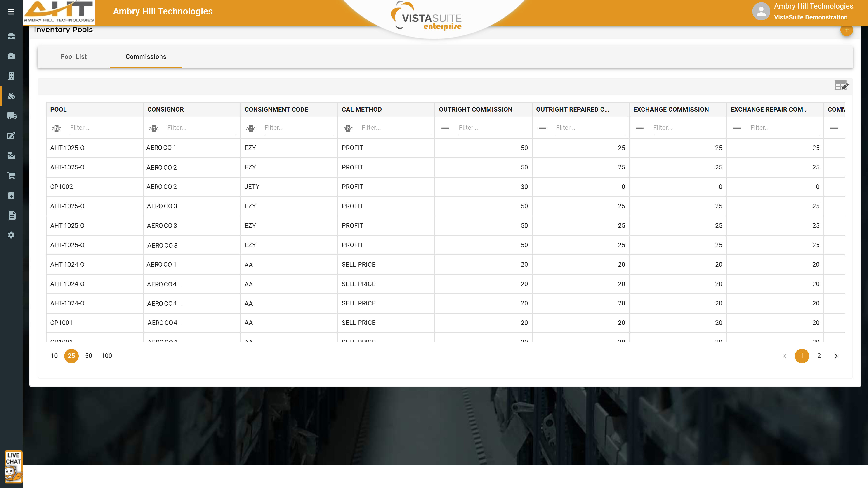
Task: Click the truck shipping sidebar icon
Action: click(x=12, y=116)
